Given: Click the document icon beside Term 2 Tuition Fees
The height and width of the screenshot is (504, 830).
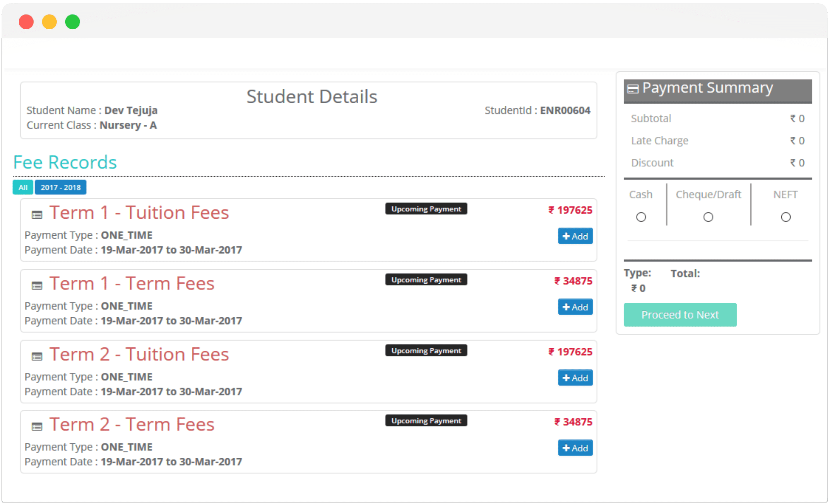Looking at the screenshot, I should tap(37, 354).
